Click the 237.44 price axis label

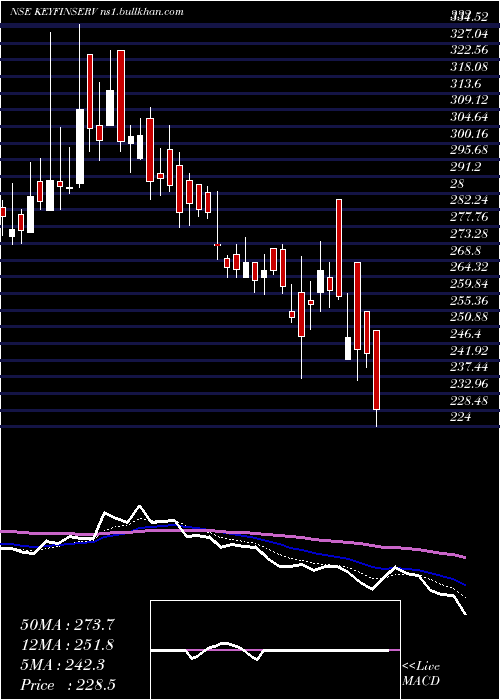pyautogui.click(x=468, y=367)
